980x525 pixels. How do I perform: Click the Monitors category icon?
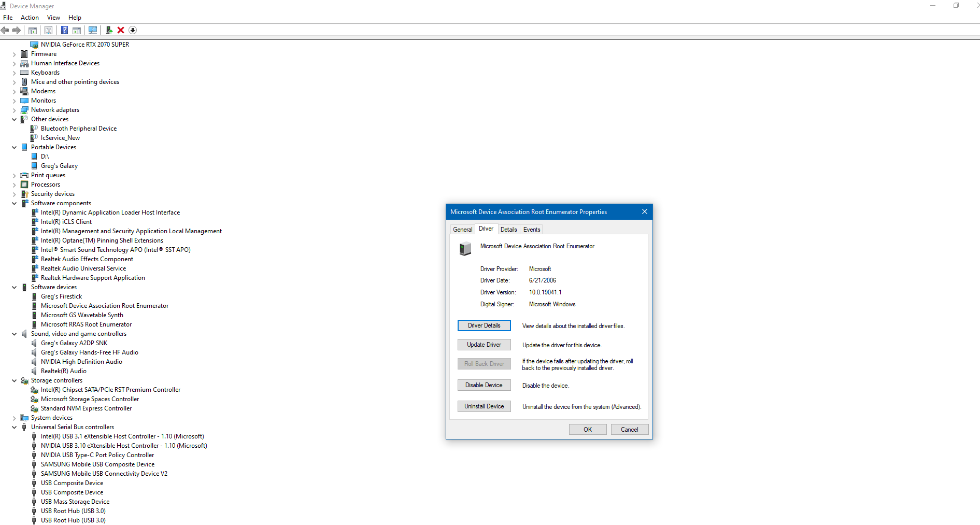coord(24,101)
